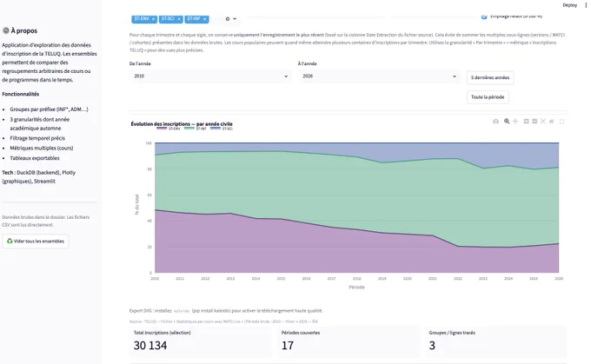
Task: Click the 'Groupes / lignes tracés' value 3
Action: pyautogui.click(x=432, y=346)
